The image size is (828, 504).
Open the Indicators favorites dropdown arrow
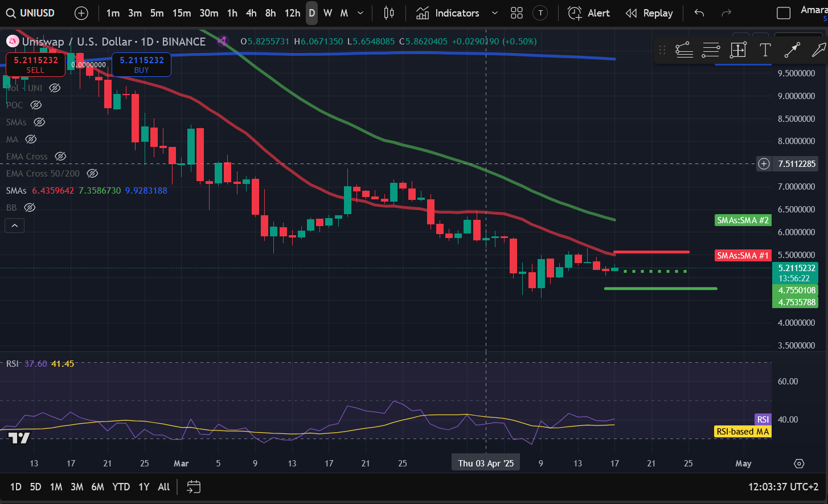tap(494, 13)
